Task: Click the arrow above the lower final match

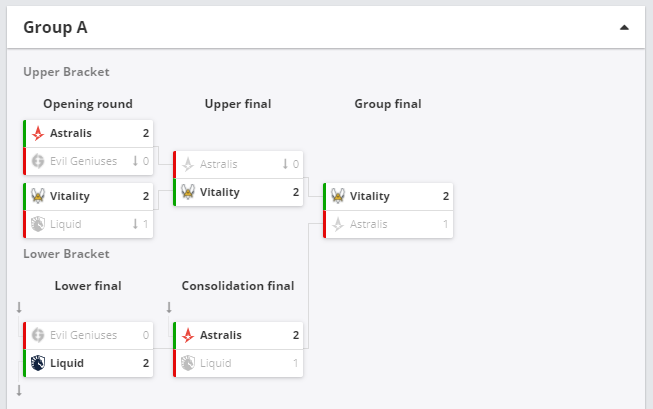Action: coord(19,307)
